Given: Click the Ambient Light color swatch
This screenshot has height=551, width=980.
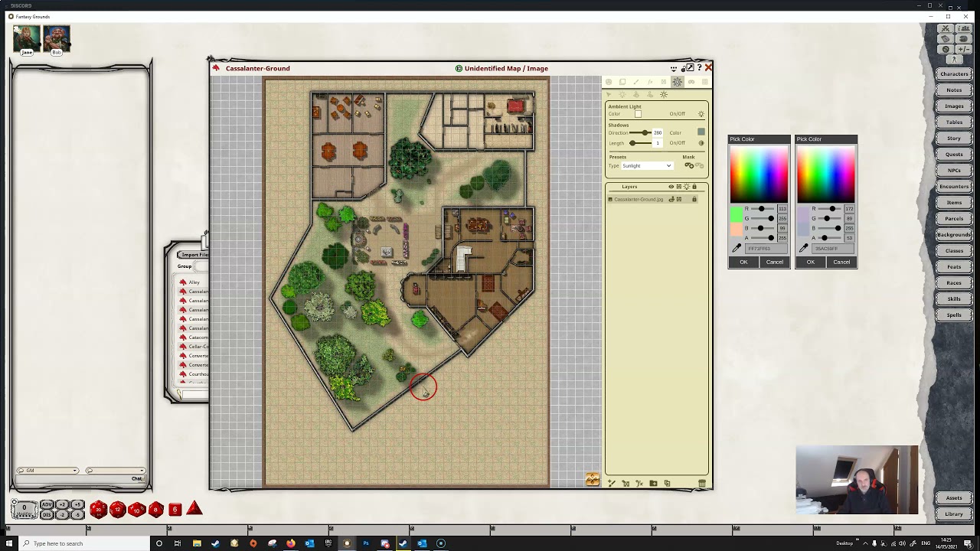Looking at the screenshot, I should coord(638,114).
